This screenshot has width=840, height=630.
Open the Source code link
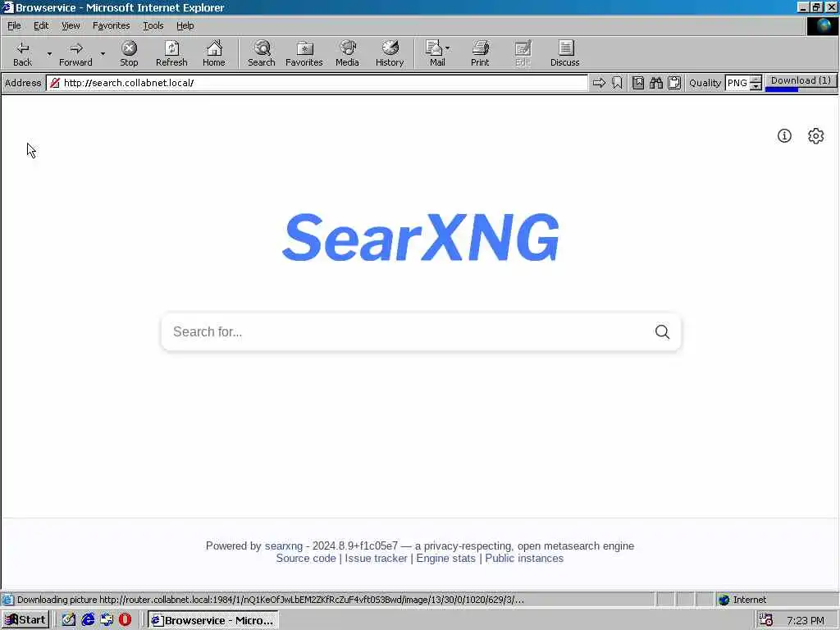[x=306, y=558]
